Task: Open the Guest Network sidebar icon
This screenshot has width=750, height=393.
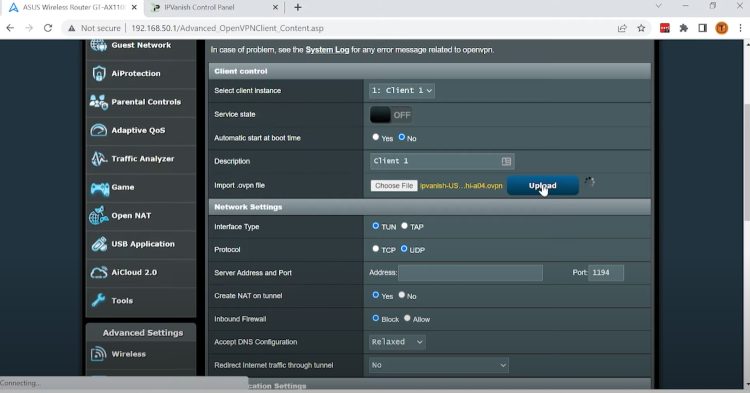Action: coord(99,45)
